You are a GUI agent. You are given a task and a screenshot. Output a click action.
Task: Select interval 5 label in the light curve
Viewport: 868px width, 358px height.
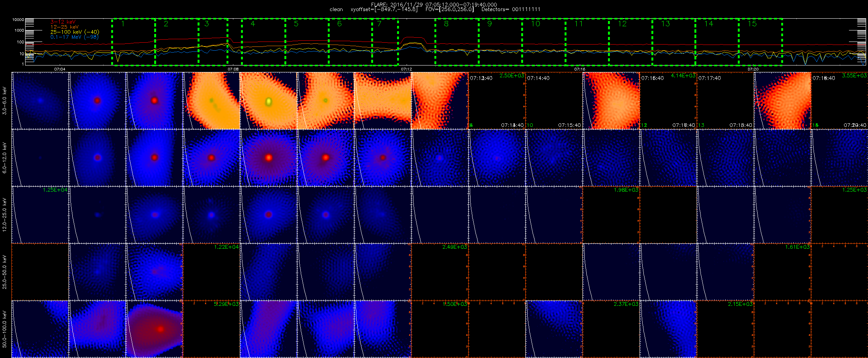click(x=296, y=24)
